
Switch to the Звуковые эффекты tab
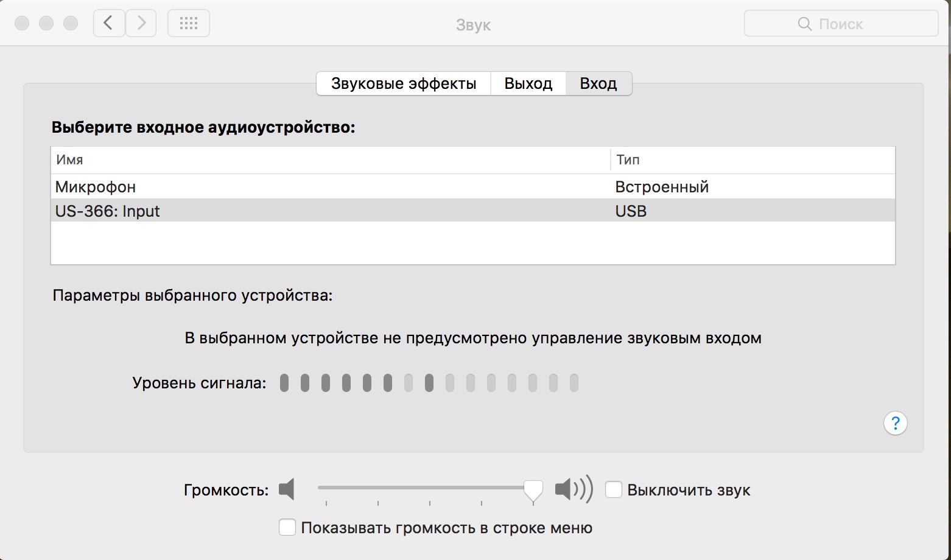(404, 83)
